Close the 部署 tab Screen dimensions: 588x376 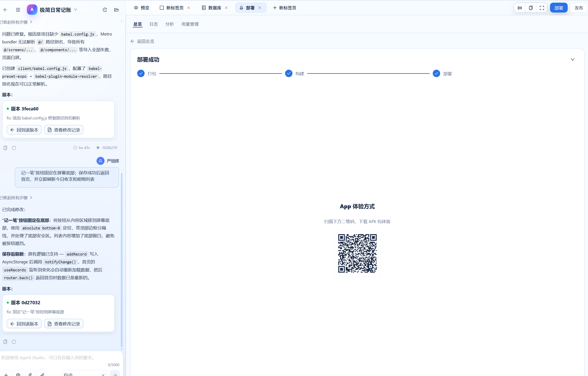[x=260, y=8]
